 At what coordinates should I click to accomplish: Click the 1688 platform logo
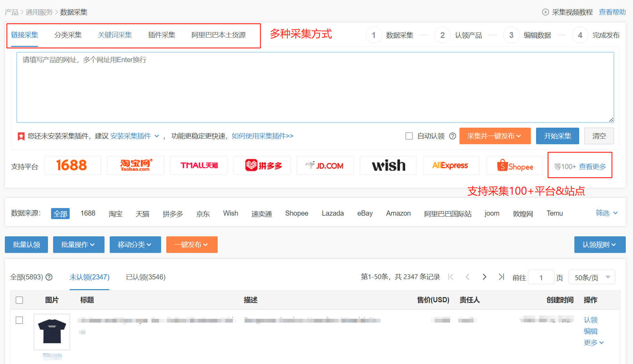pyautogui.click(x=72, y=165)
